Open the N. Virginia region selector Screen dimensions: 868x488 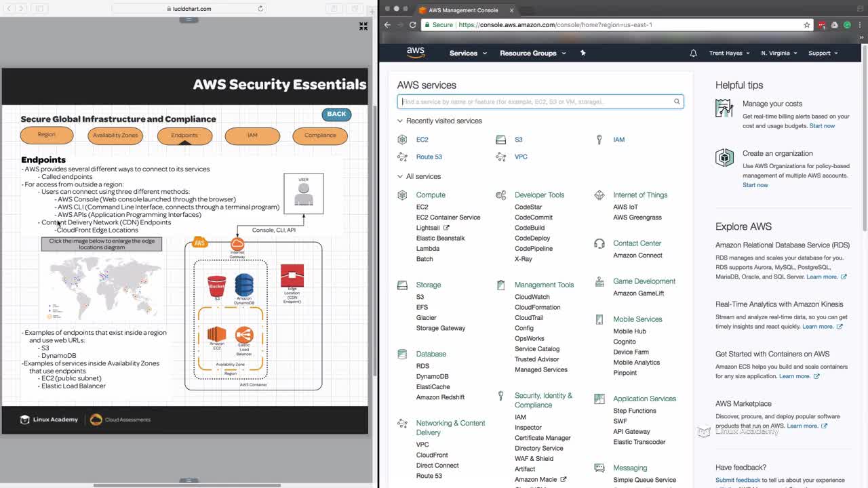[x=779, y=53]
